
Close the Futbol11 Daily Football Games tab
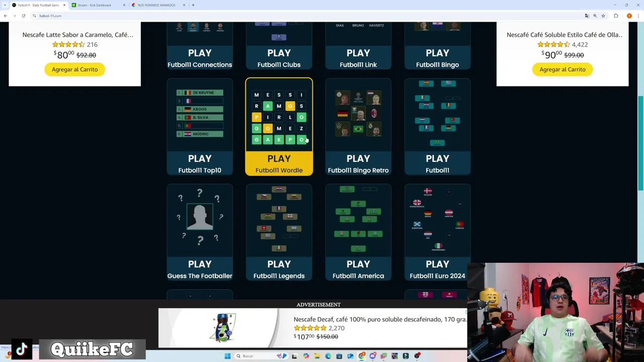point(64,5)
